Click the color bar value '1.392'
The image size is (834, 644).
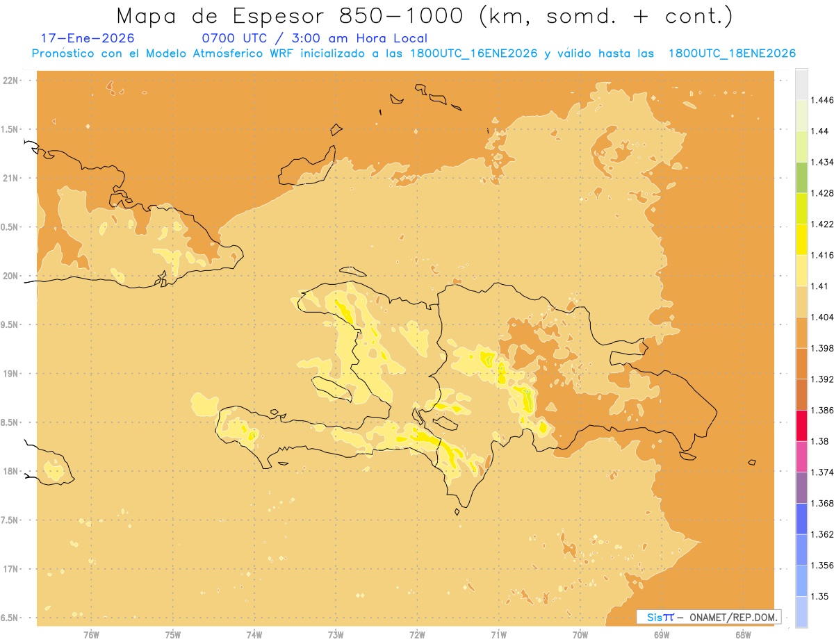click(x=821, y=379)
